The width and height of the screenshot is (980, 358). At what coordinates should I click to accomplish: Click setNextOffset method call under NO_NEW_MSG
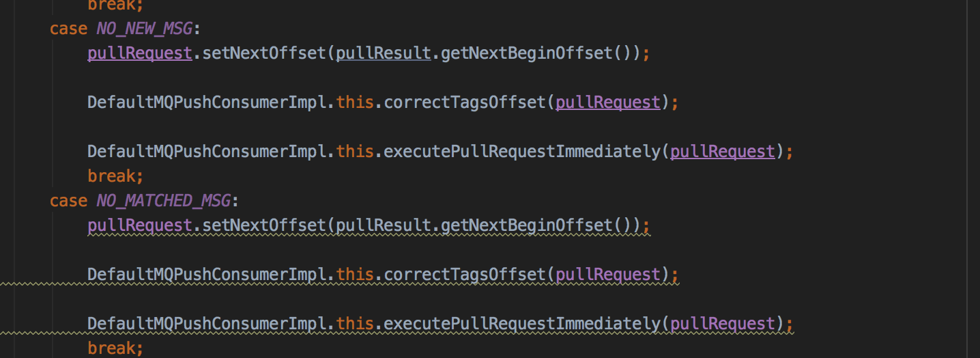click(263, 53)
